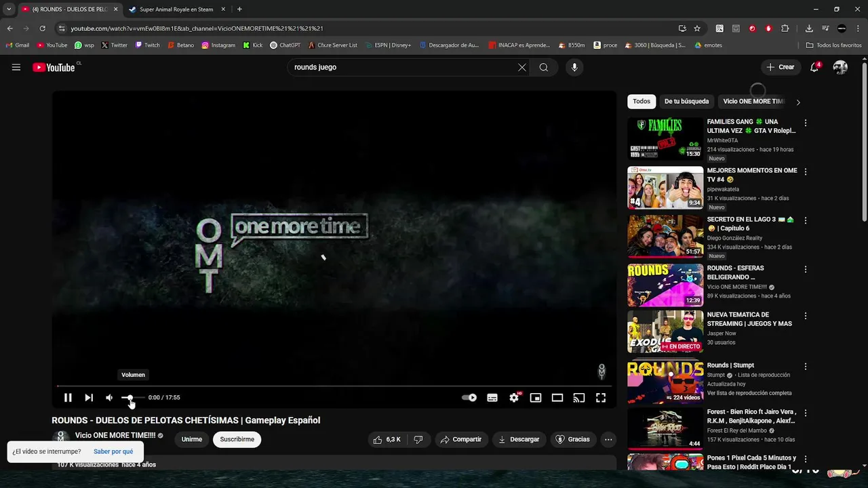The width and height of the screenshot is (868, 488).
Task: Open options for Forest Bien Rico video
Action: coord(806,413)
